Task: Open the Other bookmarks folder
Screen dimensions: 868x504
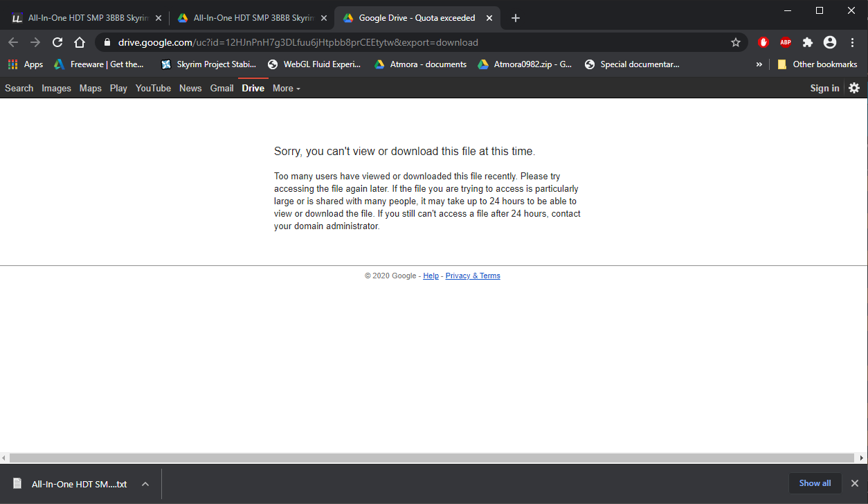Action: (817, 64)
